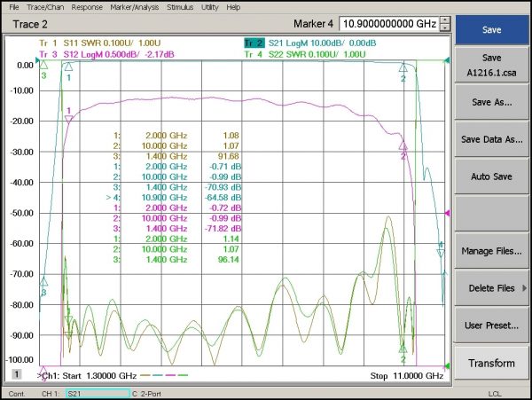This screenshot has height=400, width=532.
Task: Click the -100.00 axis label
Action: (20, 359)
